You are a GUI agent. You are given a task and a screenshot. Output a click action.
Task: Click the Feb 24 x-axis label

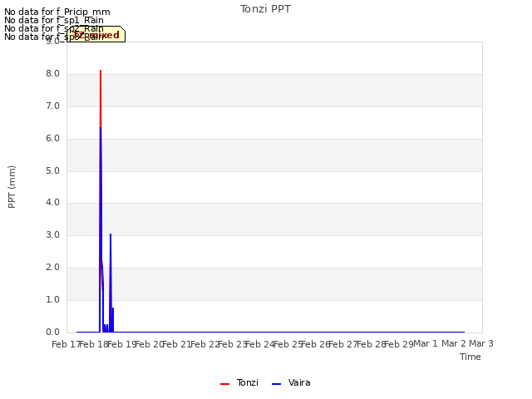pos(260,344)
